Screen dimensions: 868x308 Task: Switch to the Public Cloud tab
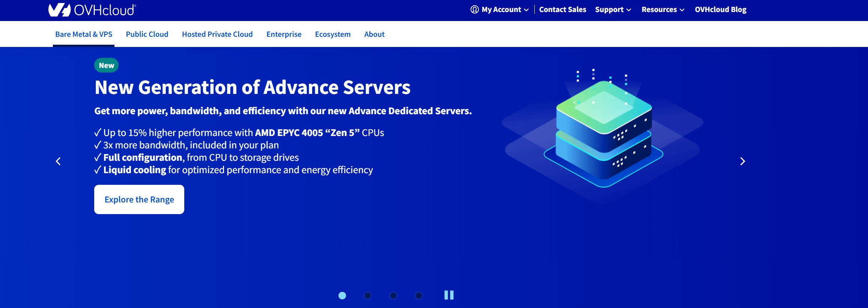147,34
